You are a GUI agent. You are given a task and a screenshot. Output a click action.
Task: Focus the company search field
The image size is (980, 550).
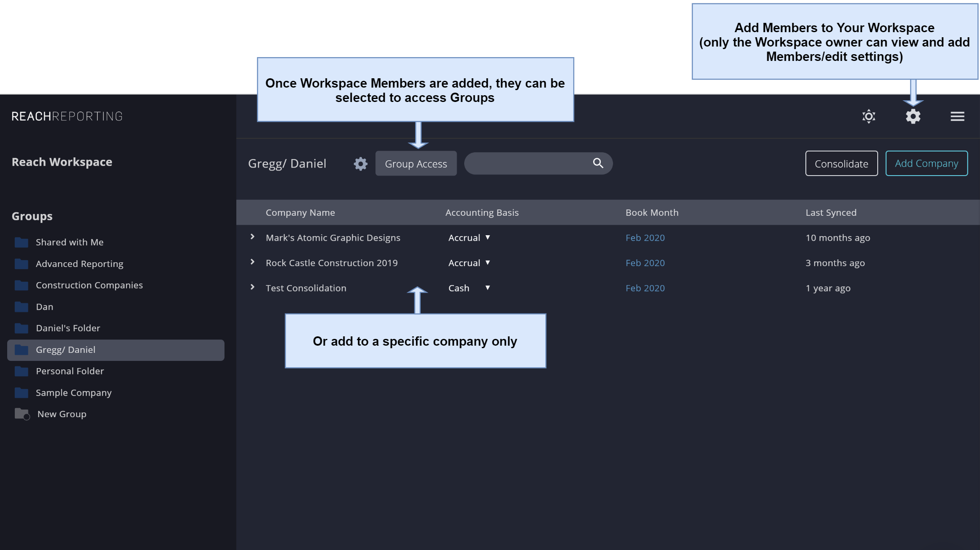coord(538,163)
